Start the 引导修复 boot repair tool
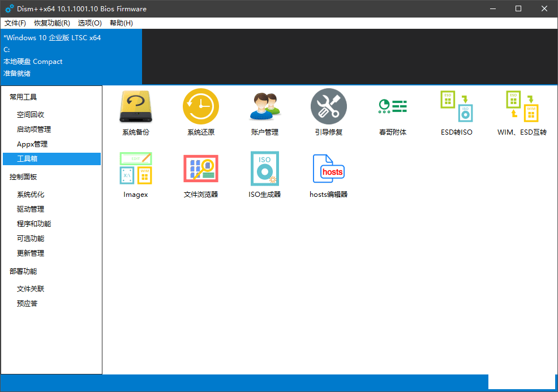558x392 pixels. [328, 113]
